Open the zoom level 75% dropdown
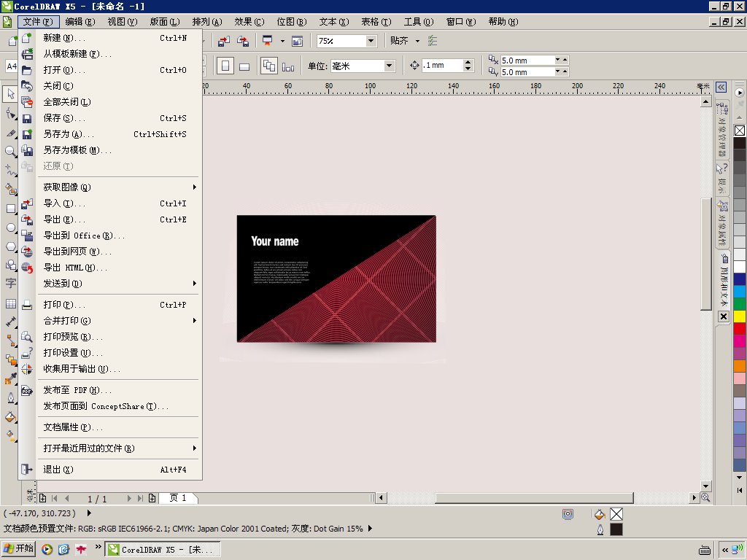The width and height of the screenshot is (747, 560). pos(371,42)
